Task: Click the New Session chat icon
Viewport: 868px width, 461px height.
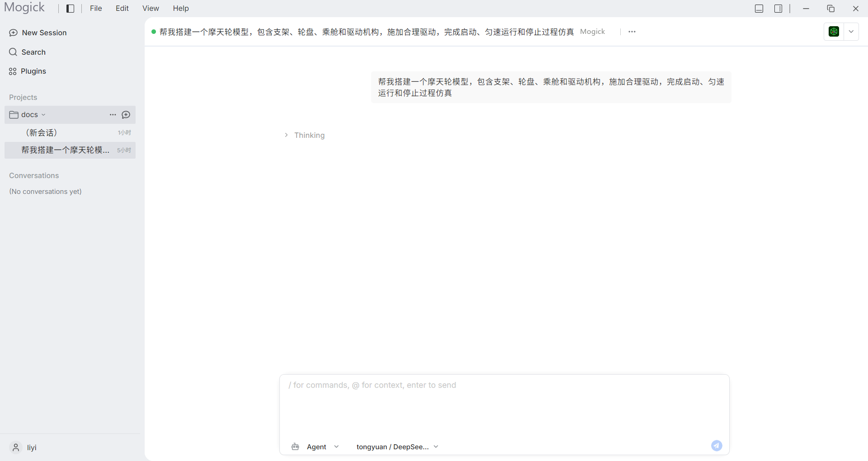Action: (x=13, y=33)
